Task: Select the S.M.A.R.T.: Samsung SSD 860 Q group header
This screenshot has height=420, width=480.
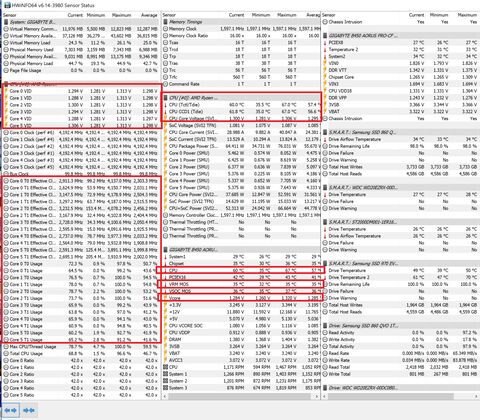Action: tap(401, 132)
